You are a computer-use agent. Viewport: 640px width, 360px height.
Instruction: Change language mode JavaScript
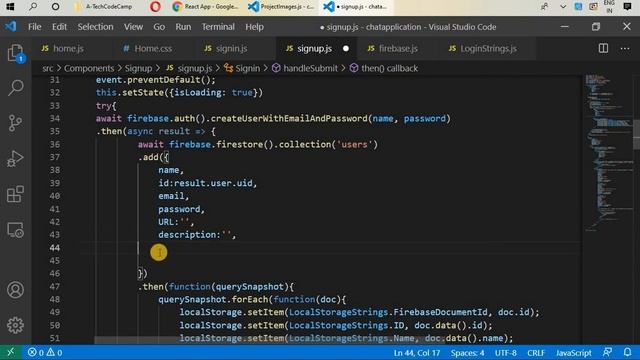click(573, 352)
